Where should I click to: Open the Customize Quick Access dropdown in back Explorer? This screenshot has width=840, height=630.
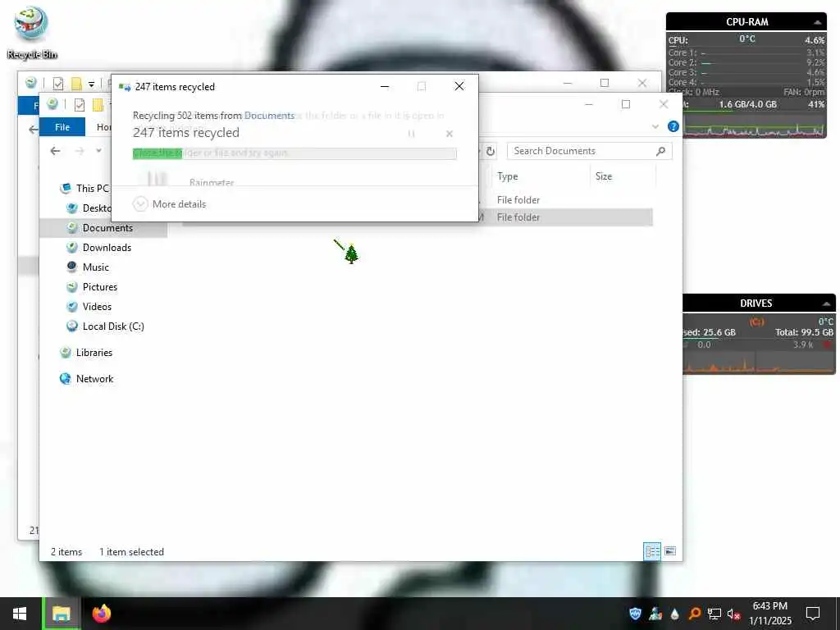92,84
